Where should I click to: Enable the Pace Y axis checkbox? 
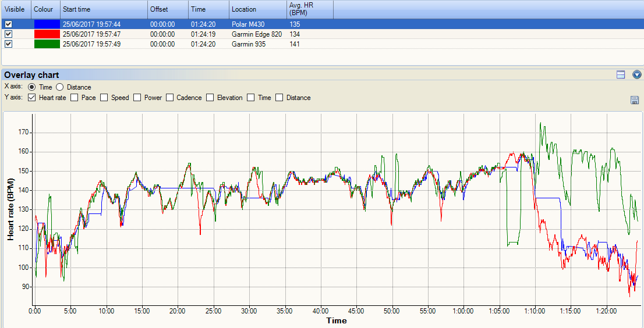coord(75,98)
